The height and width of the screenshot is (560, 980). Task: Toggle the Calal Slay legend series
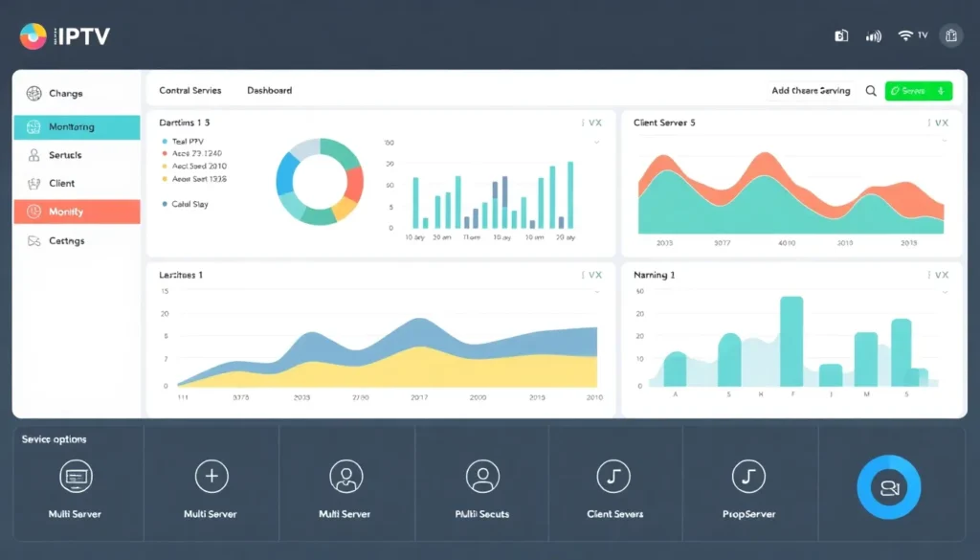pyautogui.click(x=186, y=204)
